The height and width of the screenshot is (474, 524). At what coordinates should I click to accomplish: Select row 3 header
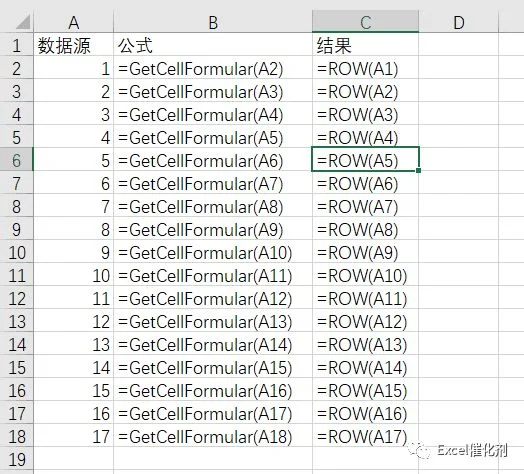click(x=17, y=91)
